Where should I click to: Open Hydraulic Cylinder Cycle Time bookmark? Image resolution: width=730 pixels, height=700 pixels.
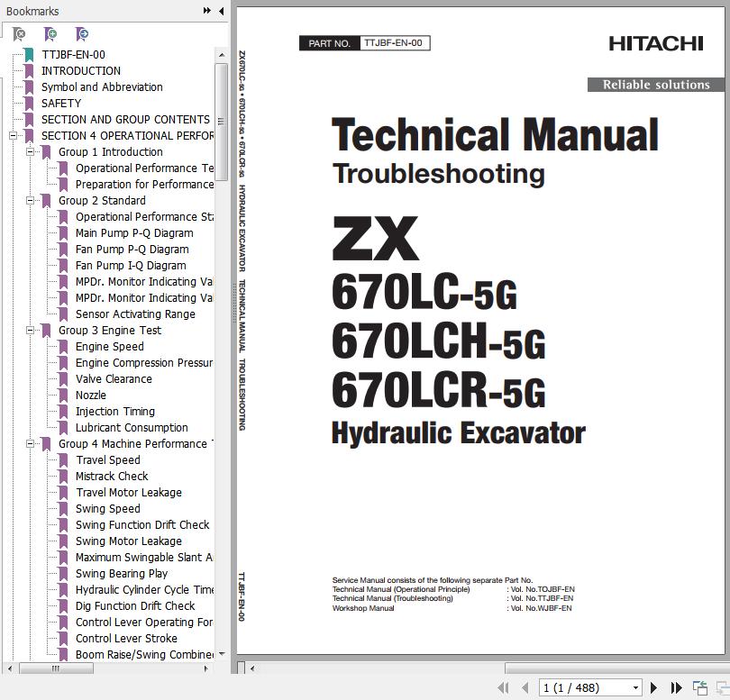tap(144, 590)
